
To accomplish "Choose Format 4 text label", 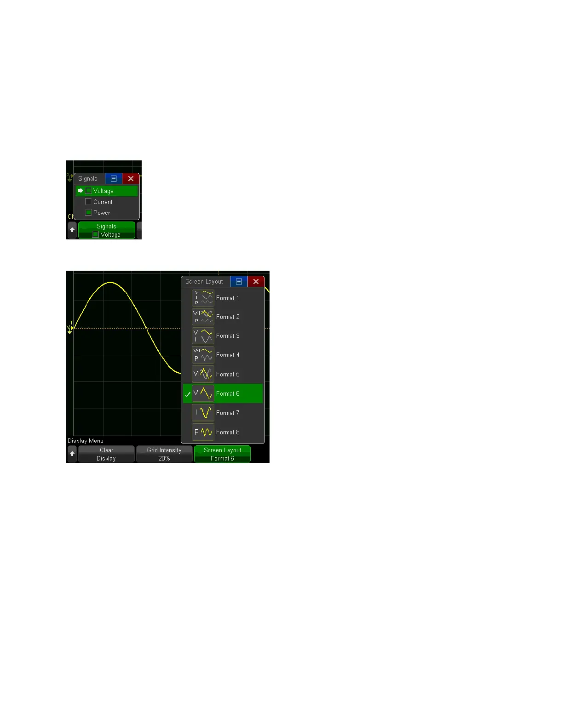I will tap(228, 355).
